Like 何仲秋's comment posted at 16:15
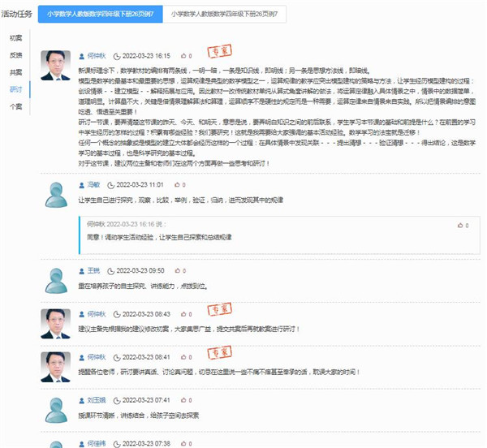 pyautogui.click(x=183, y=57)
